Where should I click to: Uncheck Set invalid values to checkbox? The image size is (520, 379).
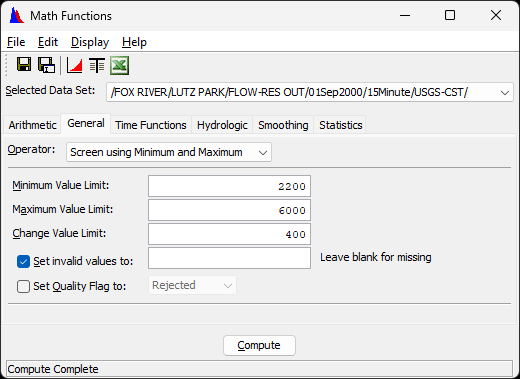[x=23, y=261]
